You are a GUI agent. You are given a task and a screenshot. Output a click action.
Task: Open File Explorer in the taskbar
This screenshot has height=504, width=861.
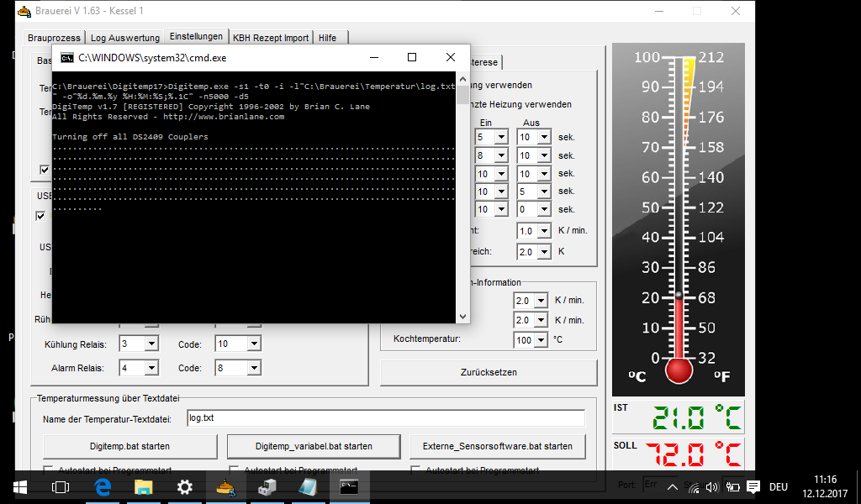(144, 486)
